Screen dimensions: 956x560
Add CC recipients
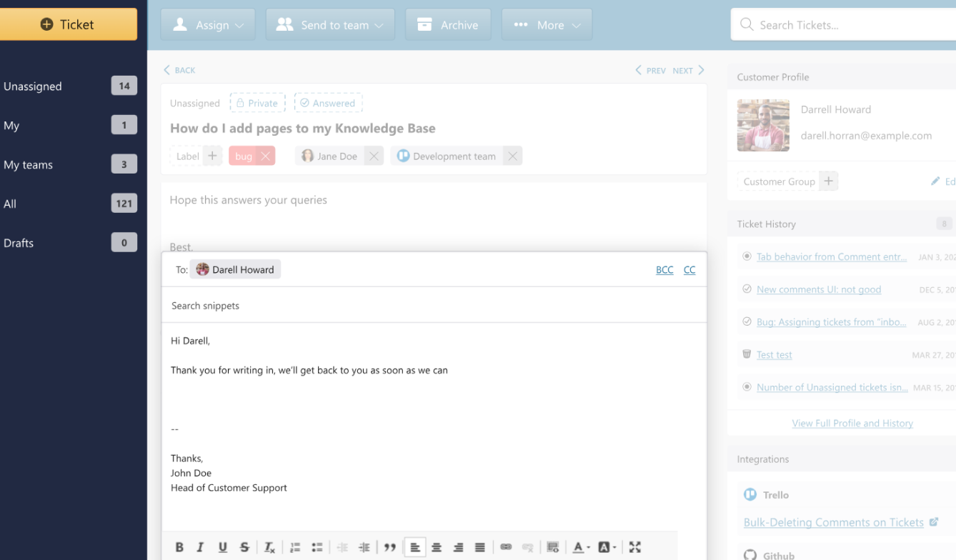[689, 269]
